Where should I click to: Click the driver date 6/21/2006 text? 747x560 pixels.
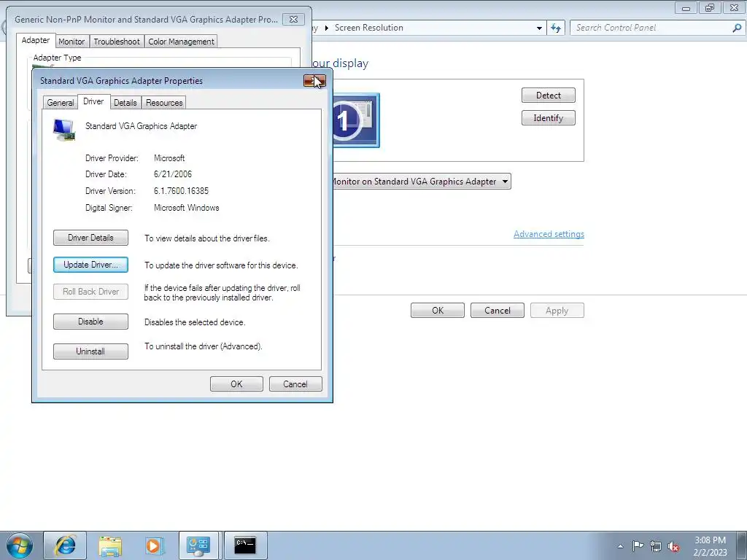173,174
